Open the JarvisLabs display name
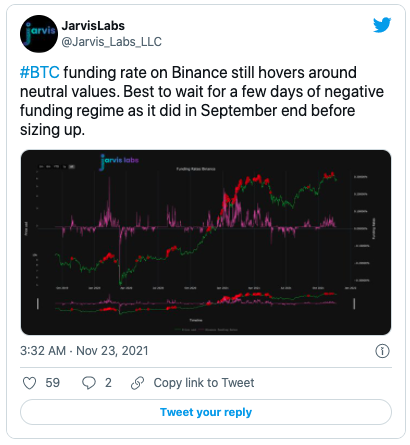Image resolution: width=410 pixels, height=445 pixels. 93,26
